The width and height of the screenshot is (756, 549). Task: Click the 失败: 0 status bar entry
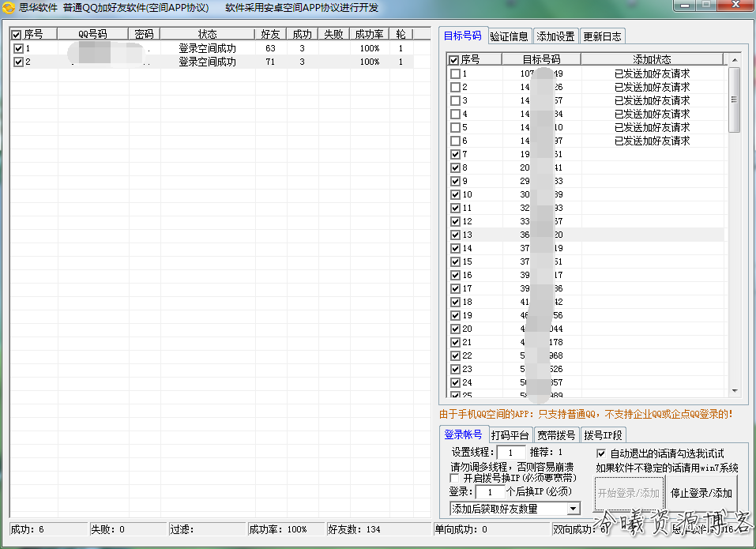click(x=128, y=529)
